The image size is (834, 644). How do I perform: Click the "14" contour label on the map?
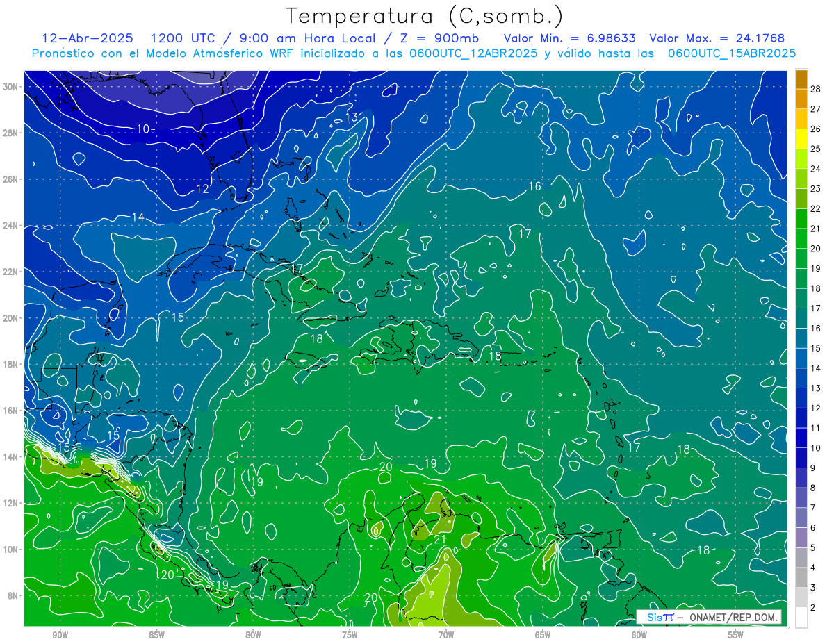[x=138, y=217]
